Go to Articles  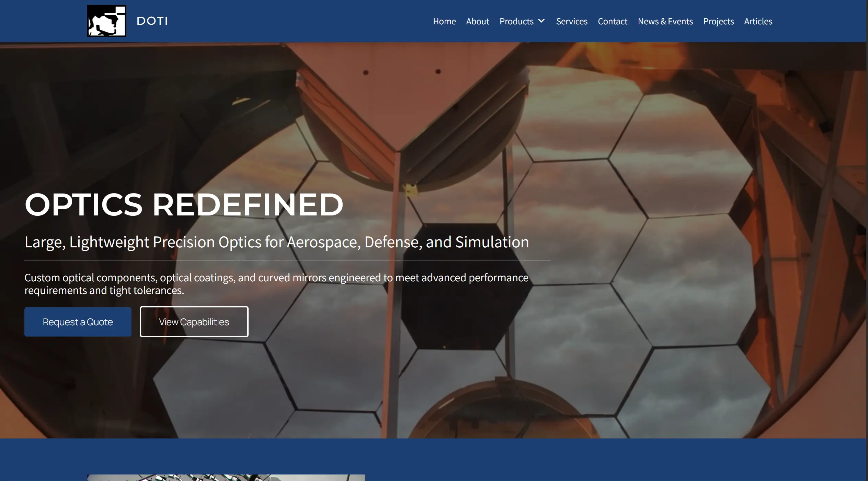(x=758, y=21)
